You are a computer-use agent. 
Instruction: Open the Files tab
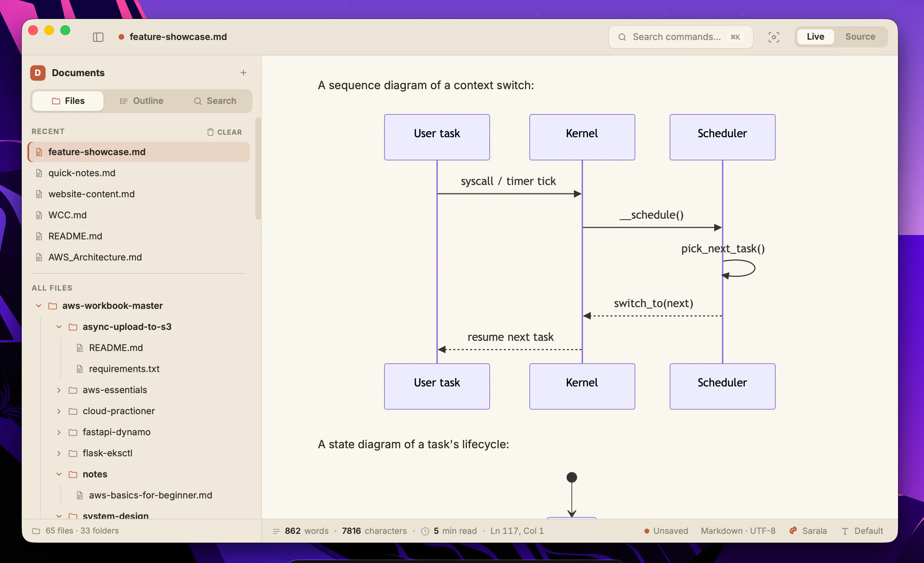(68, 101)
